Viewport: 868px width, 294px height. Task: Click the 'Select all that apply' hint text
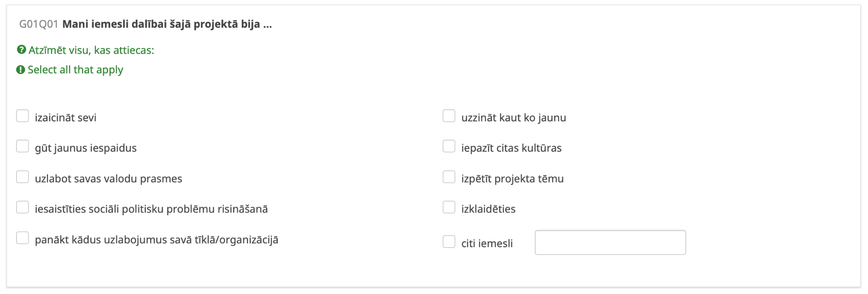tap(76, 70)
